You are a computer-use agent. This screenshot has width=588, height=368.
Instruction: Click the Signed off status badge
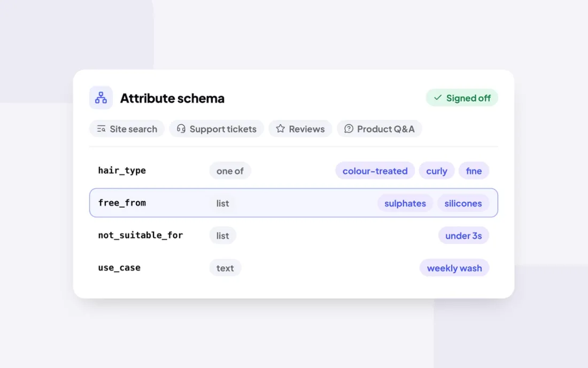click(x=462, y=97)
